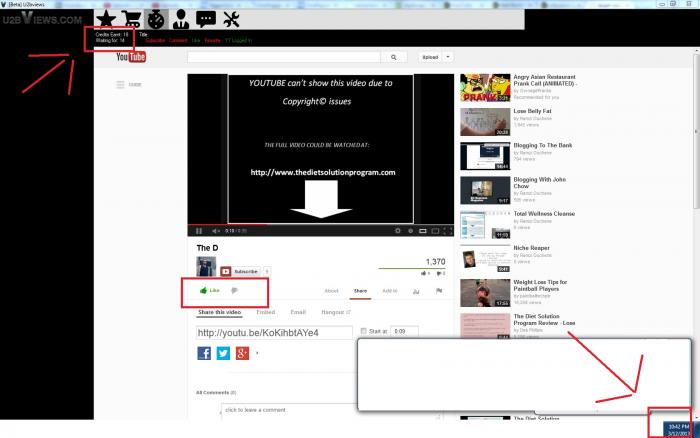Open the video player settings gear

(397, 231)
